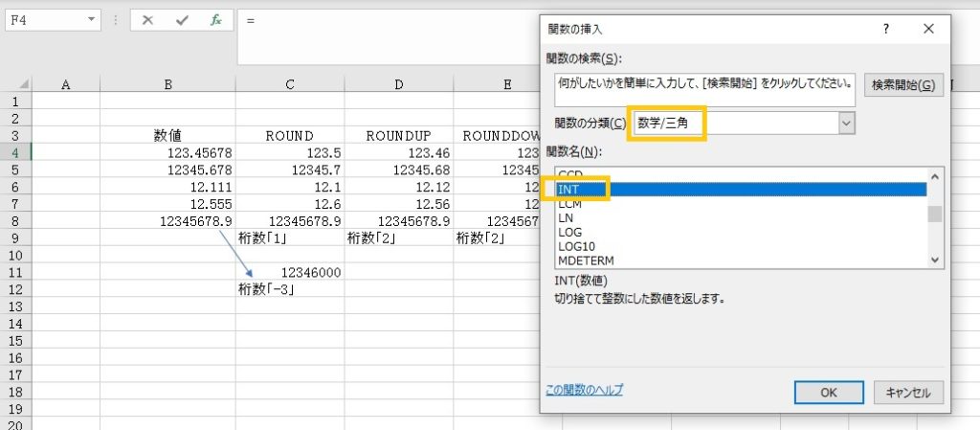Image resolution: width=980 pixels, height=430 pixels.
Task: Select row 11 header
Action: click(15, 272)
